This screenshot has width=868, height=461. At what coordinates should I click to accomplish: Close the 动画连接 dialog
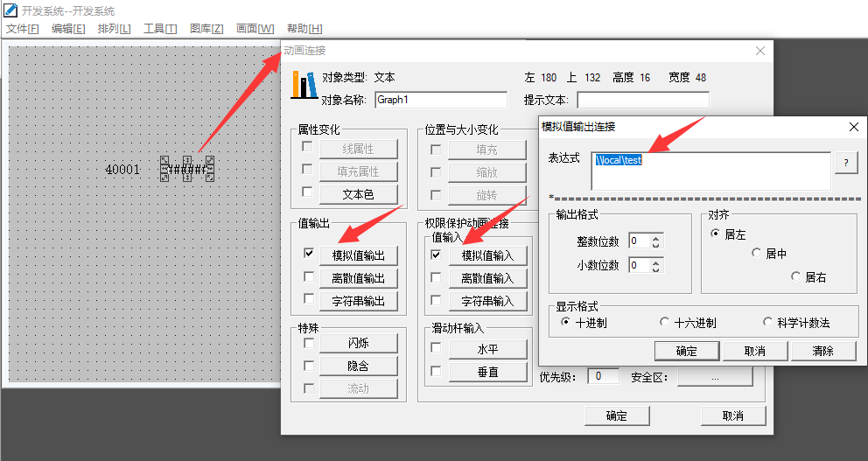tap(759, 51)
